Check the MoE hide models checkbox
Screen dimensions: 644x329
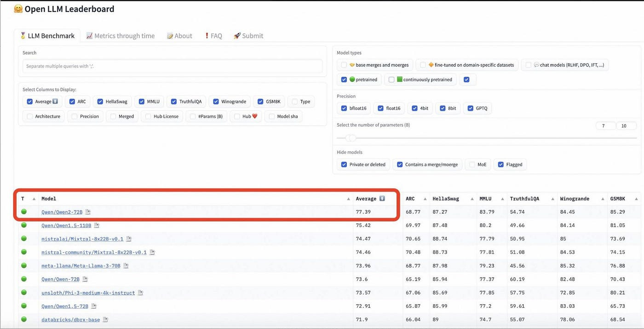point(472,164)
